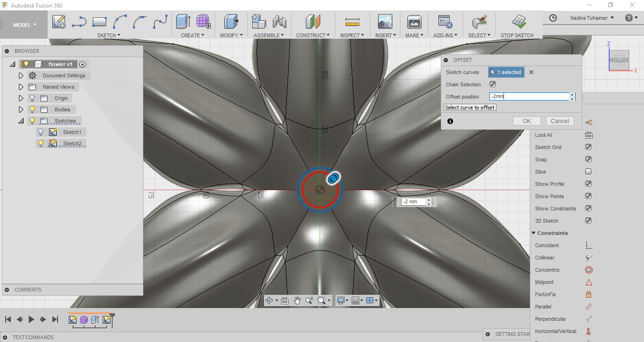Toggle visibility lightbulb for Bodies
The height and width of the screenshot is (342, 644).
coord(32,109)
